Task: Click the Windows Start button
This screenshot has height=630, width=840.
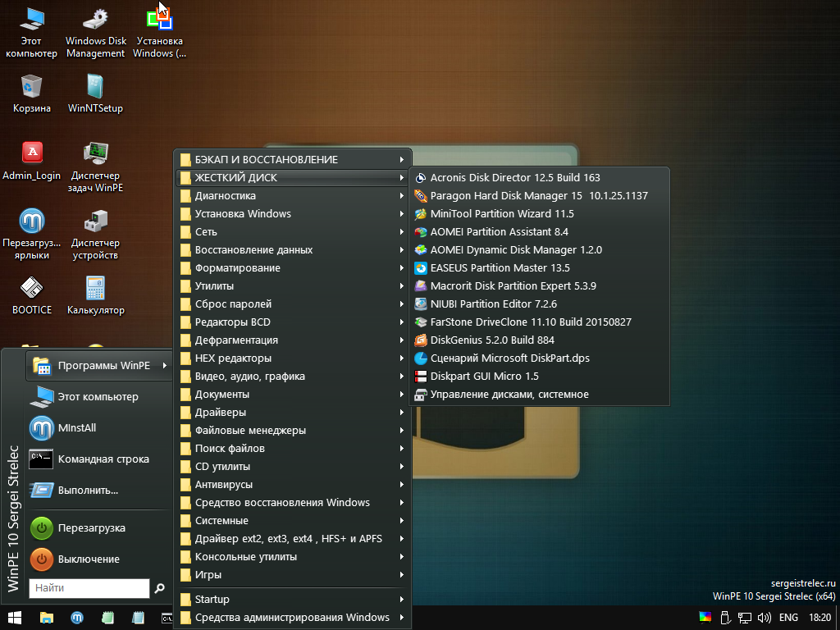Action: pyautogui.click(x=15, y=618)
